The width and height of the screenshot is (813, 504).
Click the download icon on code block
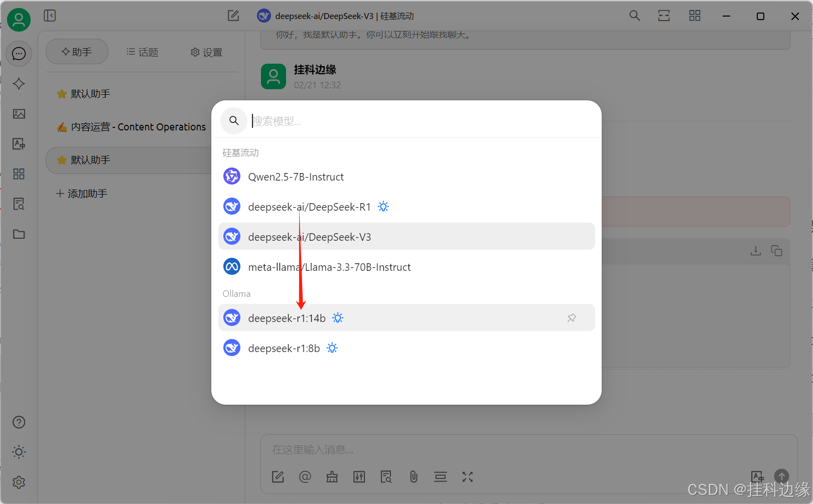pos(756,251)
